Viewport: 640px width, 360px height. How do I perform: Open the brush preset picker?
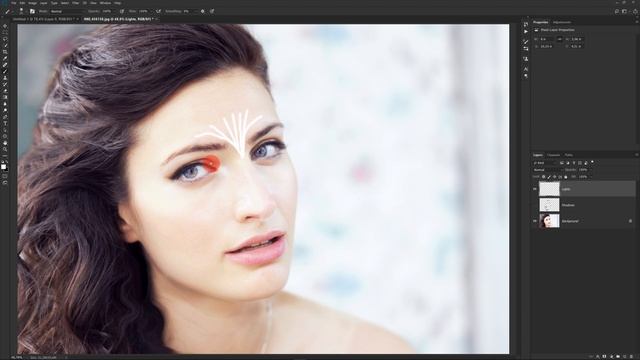pyautogui.click(x=21, y=11)
